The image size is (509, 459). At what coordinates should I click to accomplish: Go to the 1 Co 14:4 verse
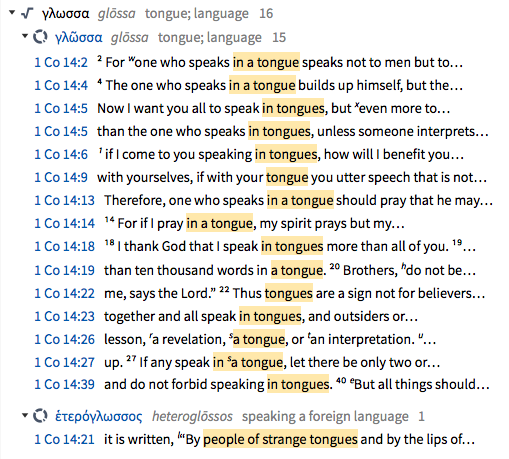pos(61,85)
